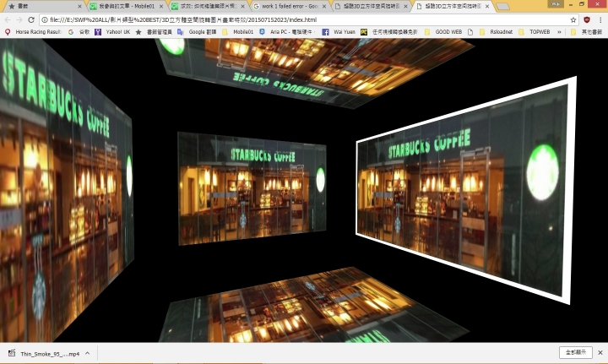Open the GOOD WEB bookmark folder
The height and width of the screenshot is (364, 608).
(442, 32)
